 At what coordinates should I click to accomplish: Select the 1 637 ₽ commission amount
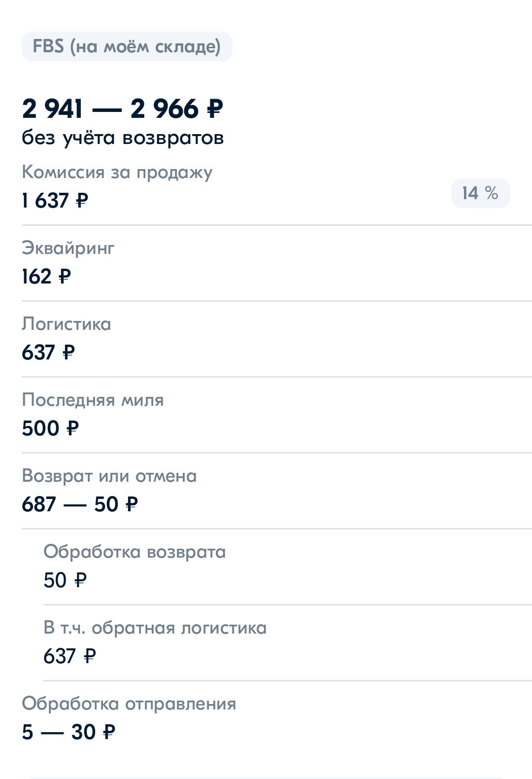click(55, 201)
